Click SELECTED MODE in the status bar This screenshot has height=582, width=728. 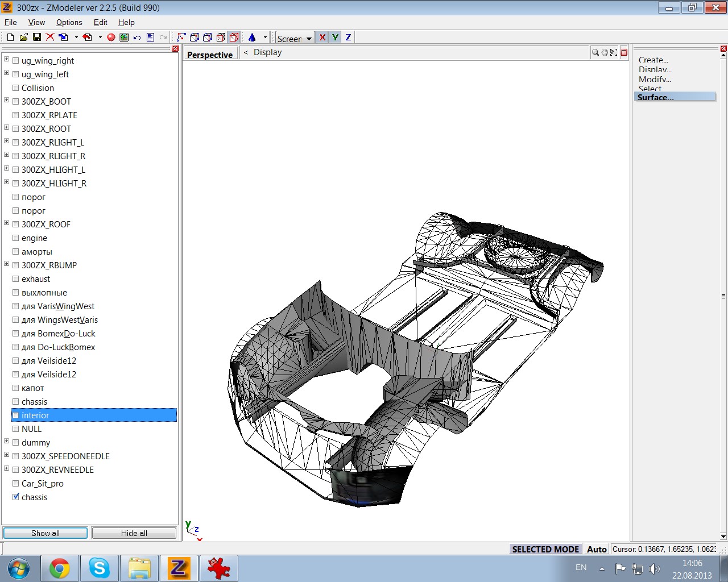(545, 549)
